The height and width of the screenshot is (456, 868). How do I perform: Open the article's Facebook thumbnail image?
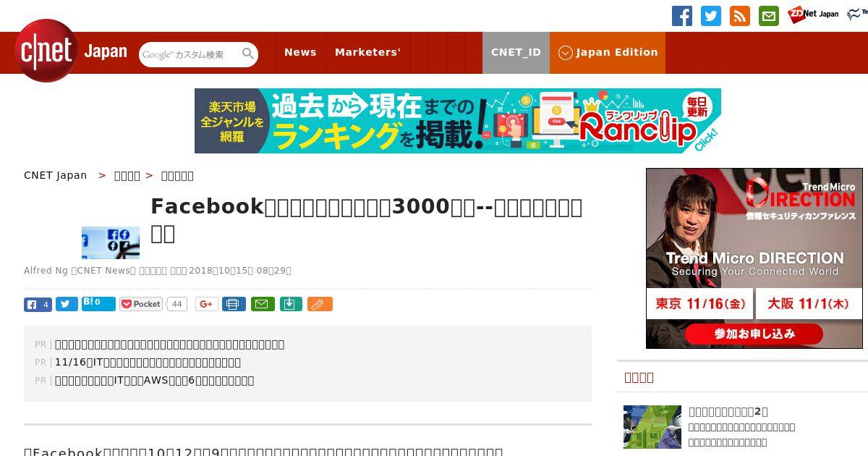111,242
